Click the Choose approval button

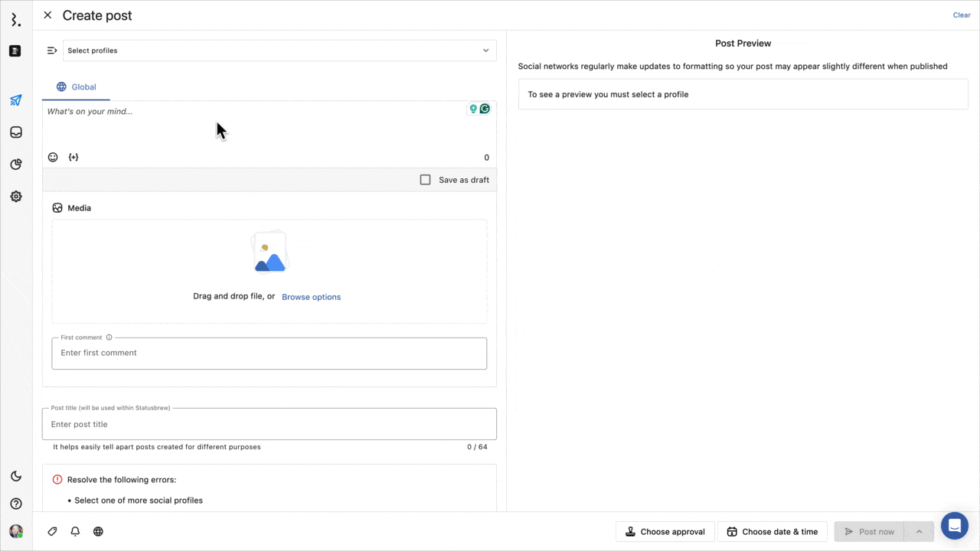point(665,532)
